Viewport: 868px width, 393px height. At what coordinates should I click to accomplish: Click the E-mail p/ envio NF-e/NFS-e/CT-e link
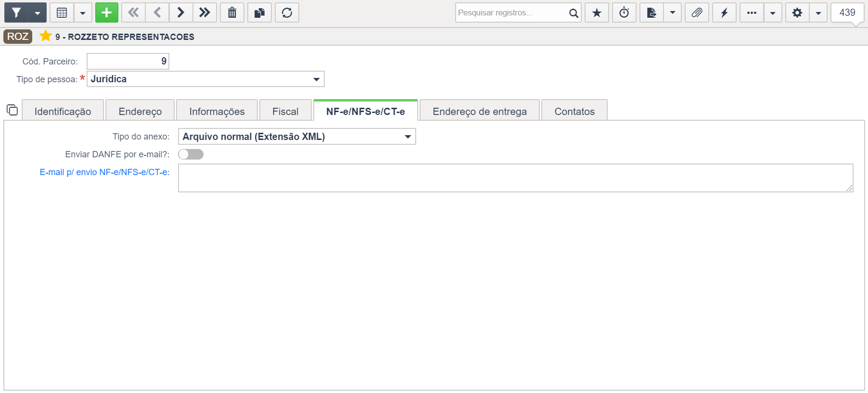tap(104, 172)
